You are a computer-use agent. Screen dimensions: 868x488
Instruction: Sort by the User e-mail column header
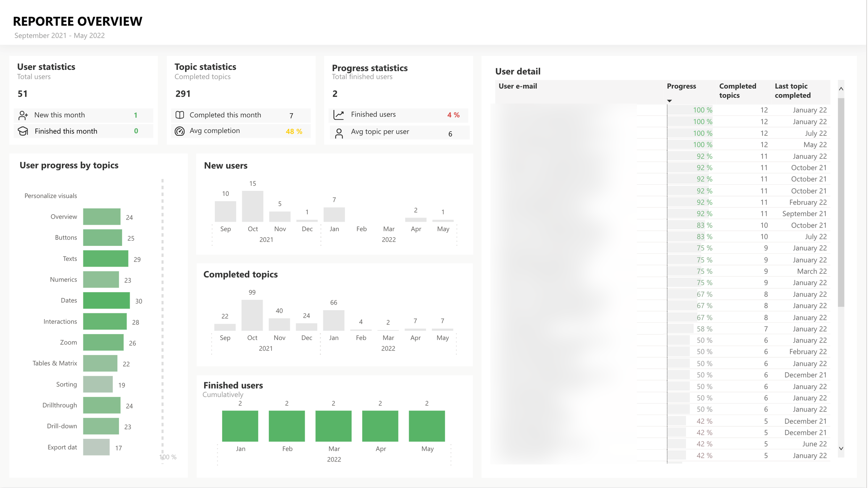pos(518,86)
